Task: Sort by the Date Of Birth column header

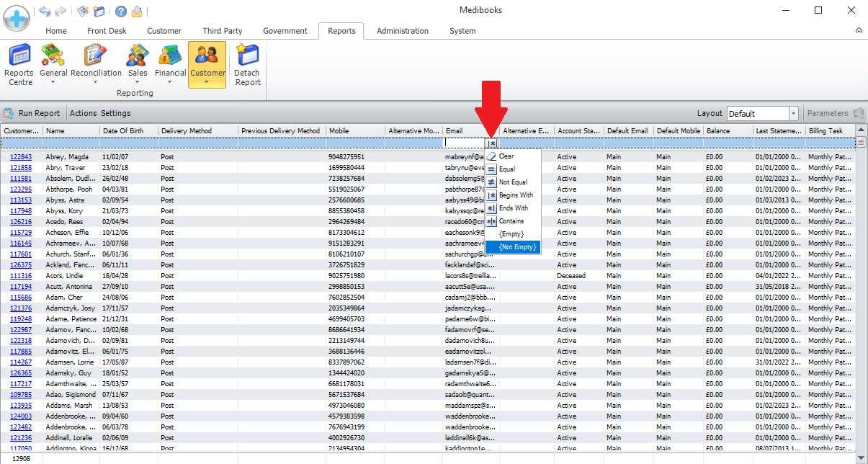Action: coord(122,131)
